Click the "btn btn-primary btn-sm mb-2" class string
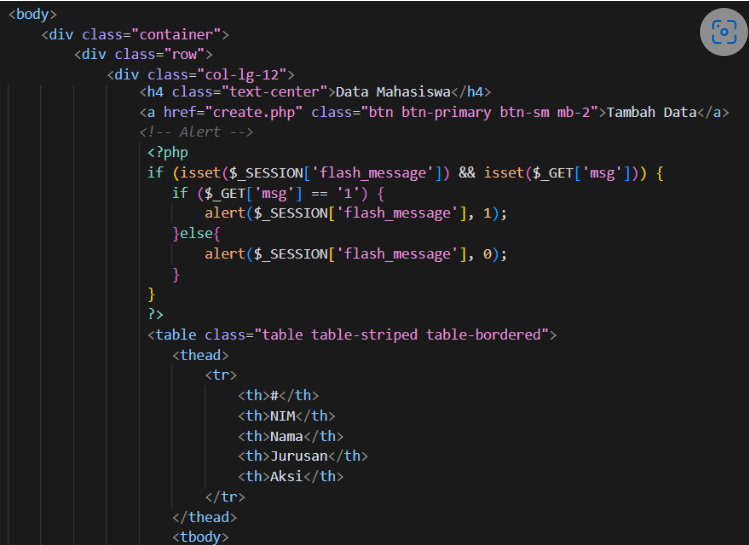The width and height of the screenshot is (749, 545). [x=479, y=112]
